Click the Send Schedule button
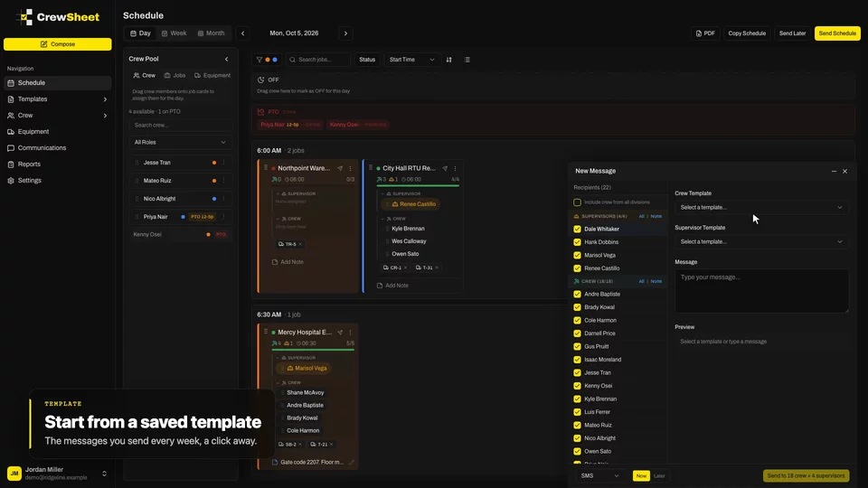The width and height of the screenshot is (868, 488). 837,33
